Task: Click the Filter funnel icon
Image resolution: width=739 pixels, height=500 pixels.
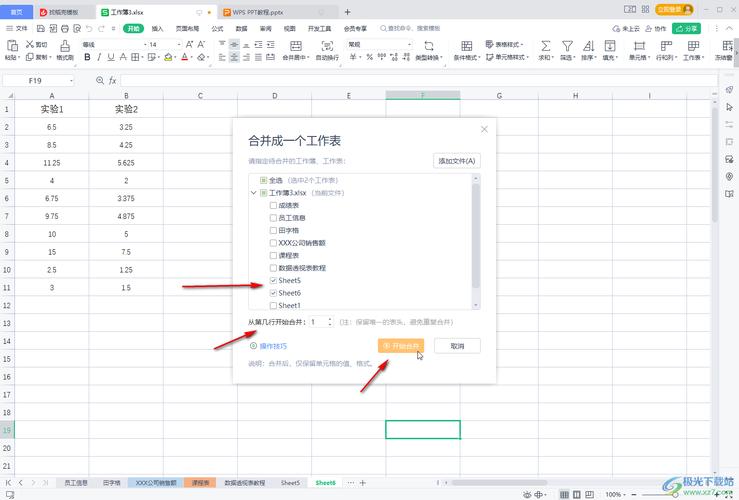Action: (567, 46)
